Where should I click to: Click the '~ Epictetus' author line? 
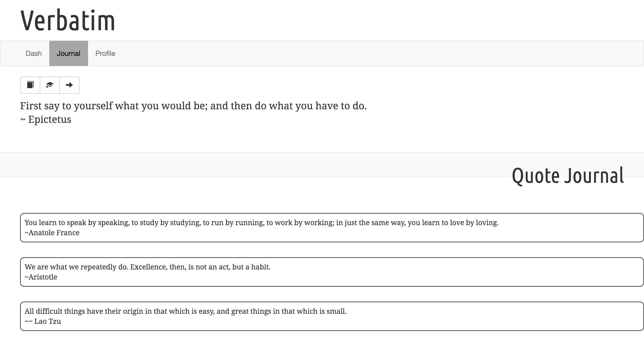tap(46, 119)
